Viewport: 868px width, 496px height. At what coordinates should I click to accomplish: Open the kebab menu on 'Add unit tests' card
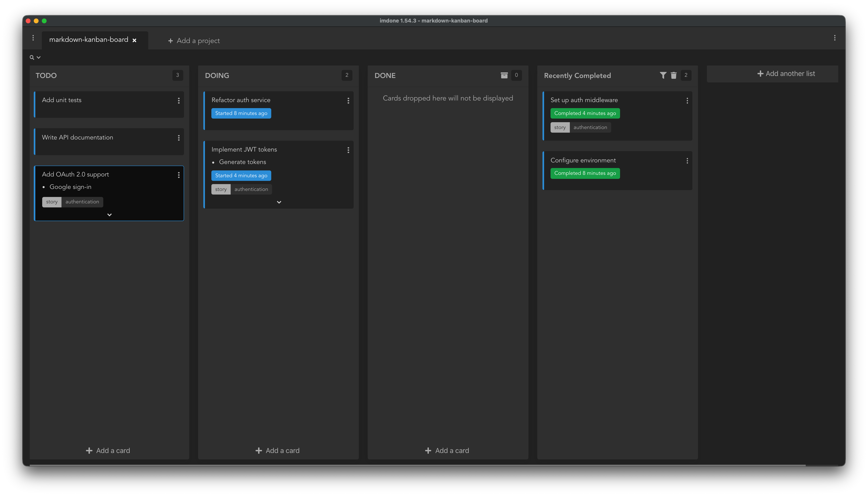coord(179,100)
